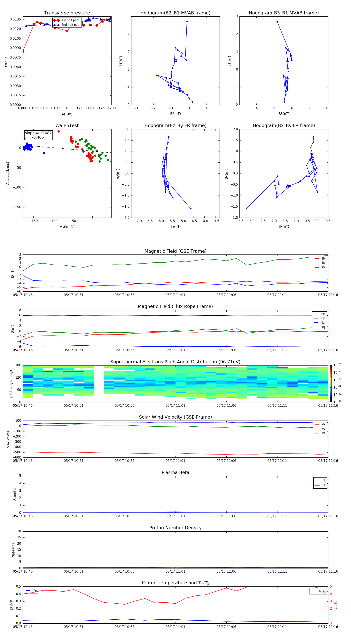The image size is (351, 644).
Task: Click the bottom-left point in Bx_By hodogram
Action: 246,209
